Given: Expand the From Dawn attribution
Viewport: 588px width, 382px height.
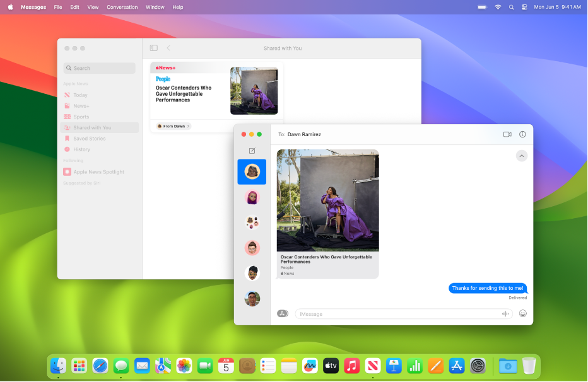Looking at the screenshot, I should coord(172,125).
